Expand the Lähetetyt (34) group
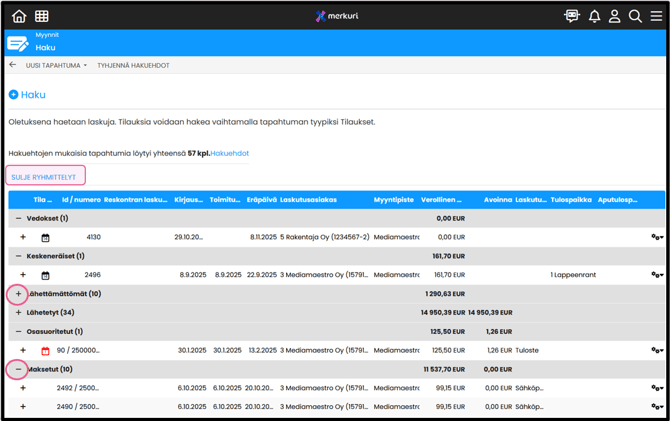 (18, 313)
